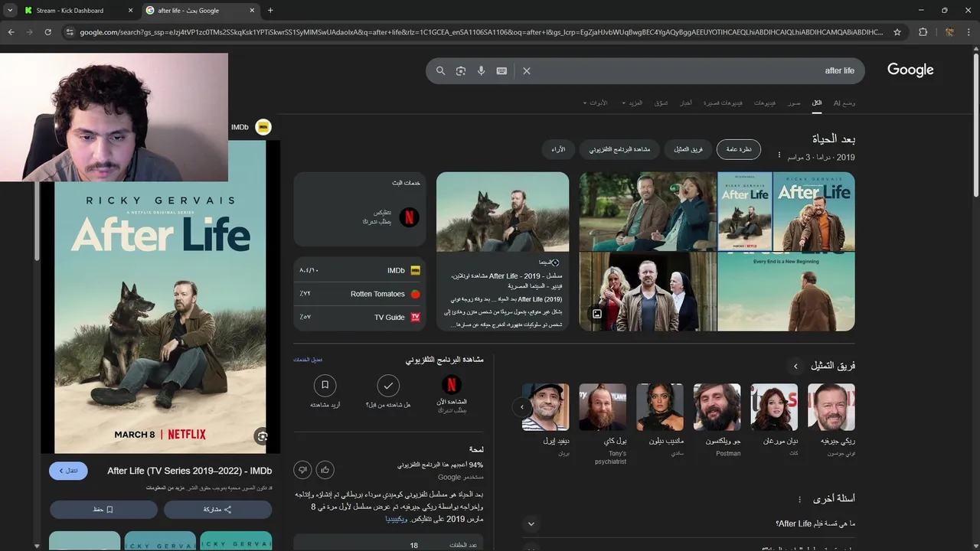
Task: Open the on-screen keyboard icon
Action: (501, 70)
